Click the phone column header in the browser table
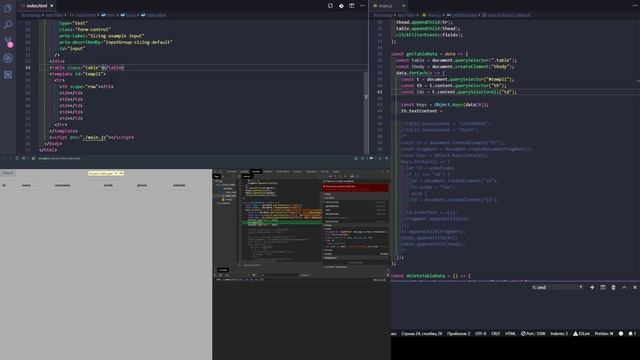 pos(142,185)
